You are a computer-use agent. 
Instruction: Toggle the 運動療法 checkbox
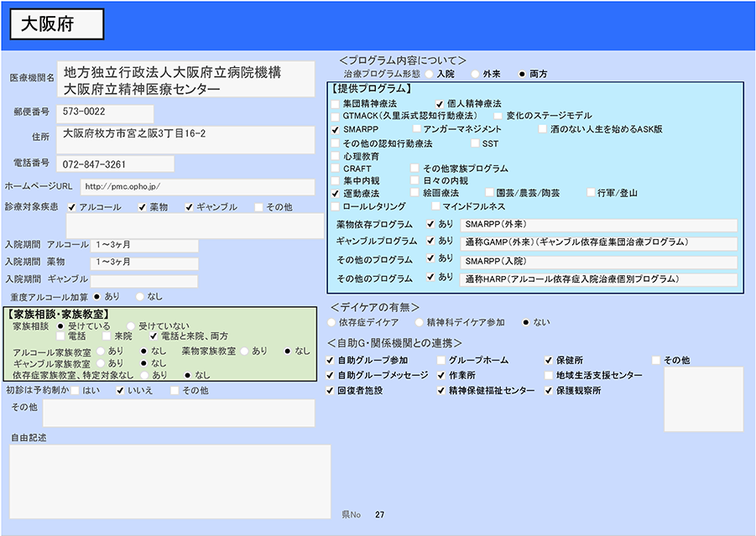(x=336, y=194)
